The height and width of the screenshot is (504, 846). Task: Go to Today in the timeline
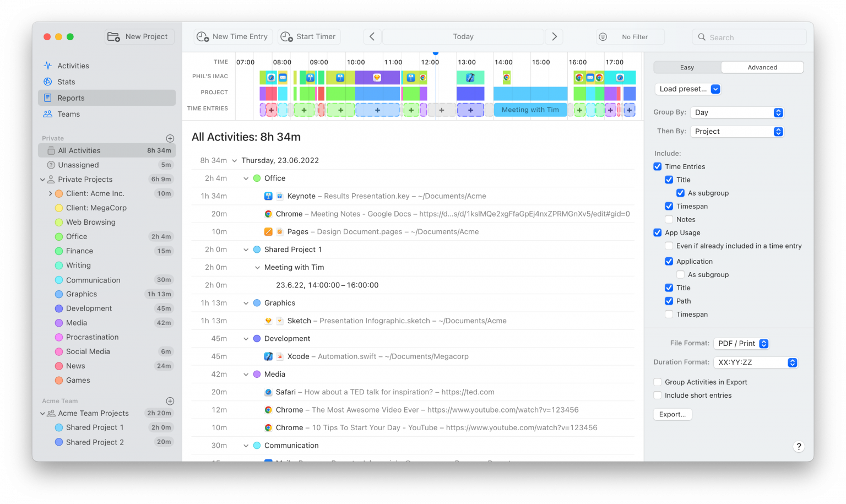tap(463, 36)
